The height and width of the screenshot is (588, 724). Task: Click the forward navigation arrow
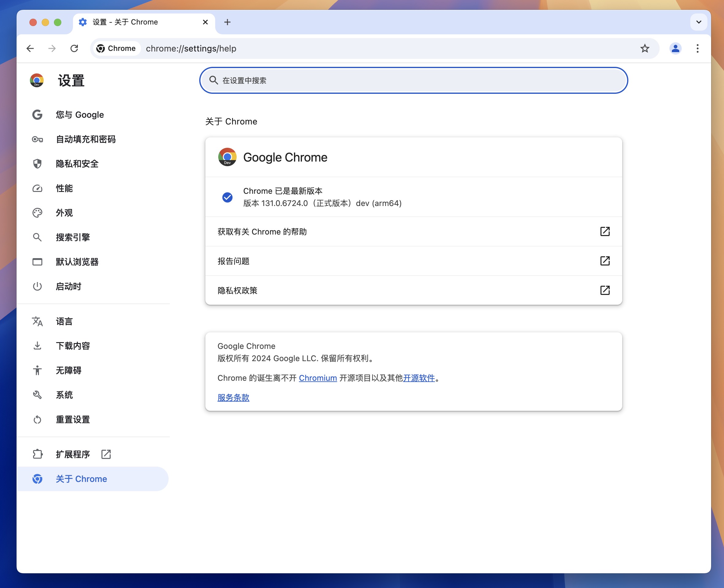pyautogui.click(x=52, y=48)
